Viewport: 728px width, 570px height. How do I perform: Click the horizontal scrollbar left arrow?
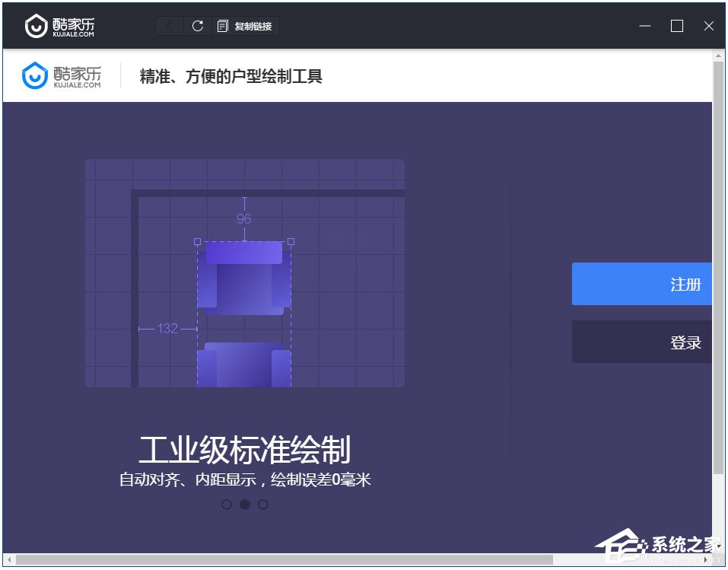(x=8, y=560)
